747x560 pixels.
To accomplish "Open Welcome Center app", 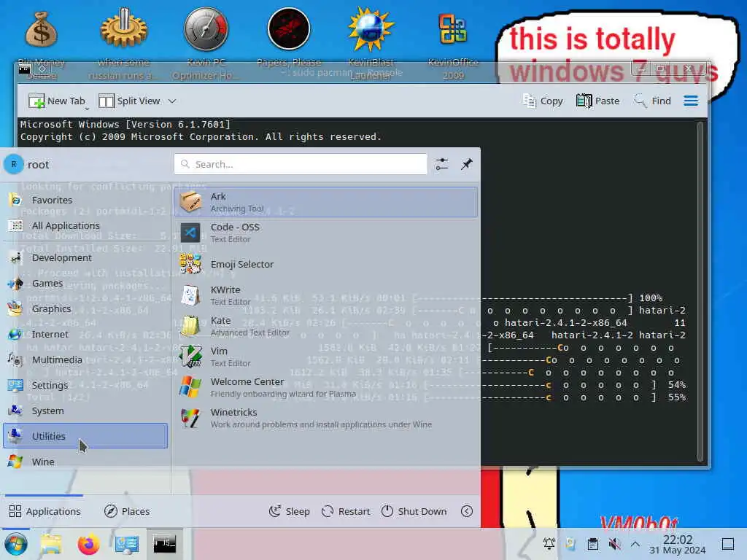I will [326, 387].
